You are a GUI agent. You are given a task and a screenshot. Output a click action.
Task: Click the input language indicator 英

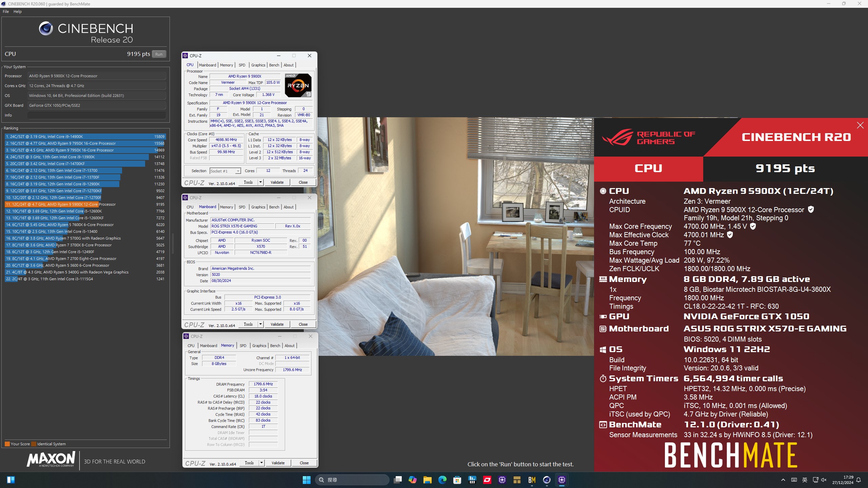click(x=805, y=480)
